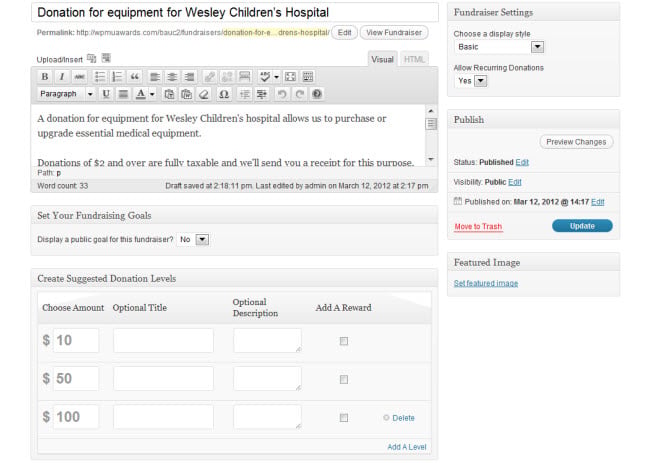The height and width of the screenshot is (463, 650).
Task: Apply blockquote formatting
Action: pyautogui.click(x=134, y=77)
